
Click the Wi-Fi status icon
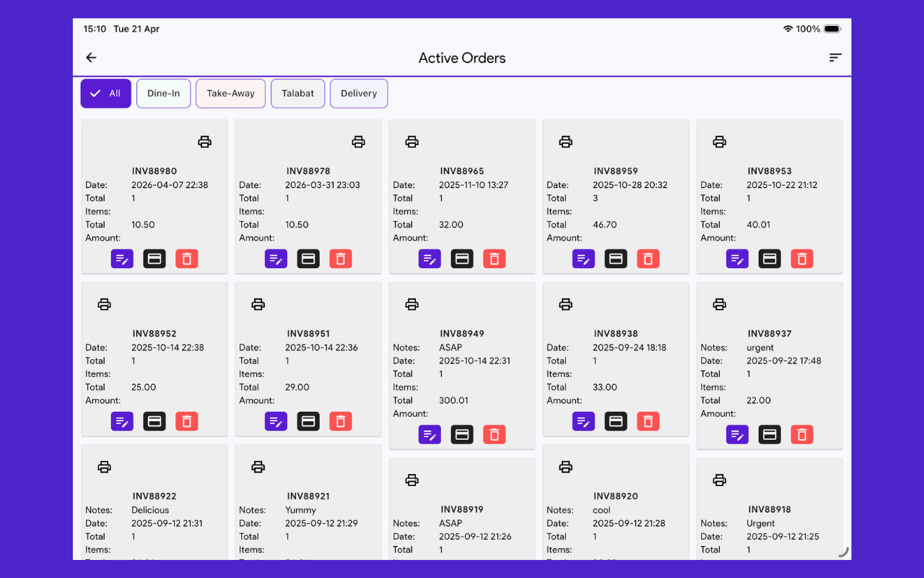[x=788, y=29]
